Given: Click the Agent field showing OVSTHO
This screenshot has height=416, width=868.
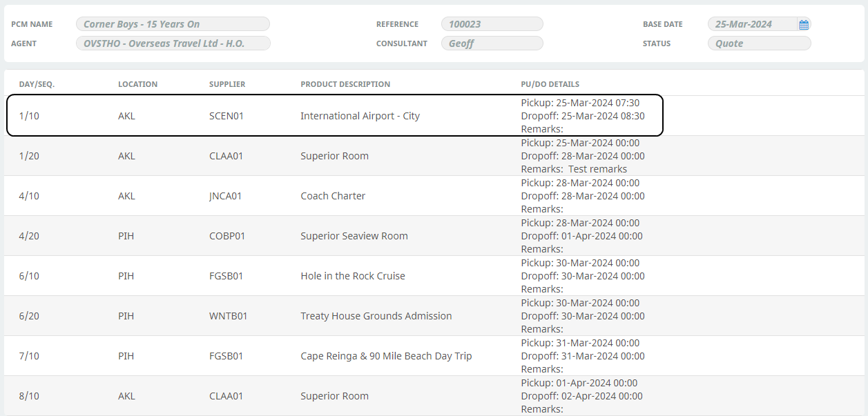Looking at the screenshot, I should click(173, 43).
